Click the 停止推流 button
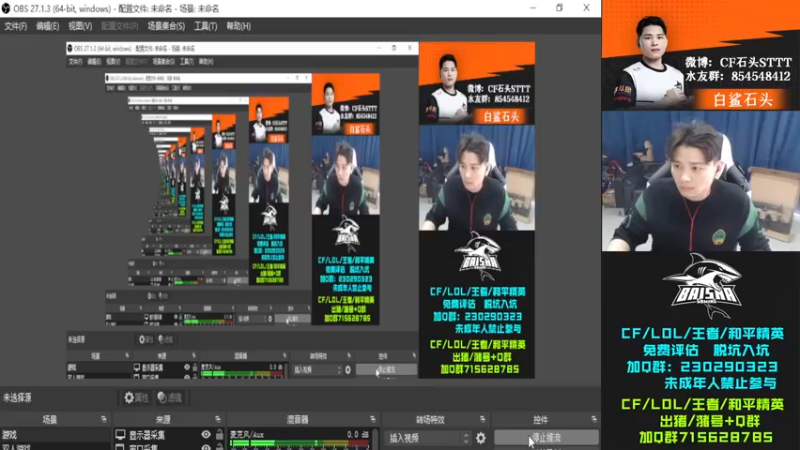Image resolution: width=800 pixels, height=450 pixels. [x=546, y=437]
